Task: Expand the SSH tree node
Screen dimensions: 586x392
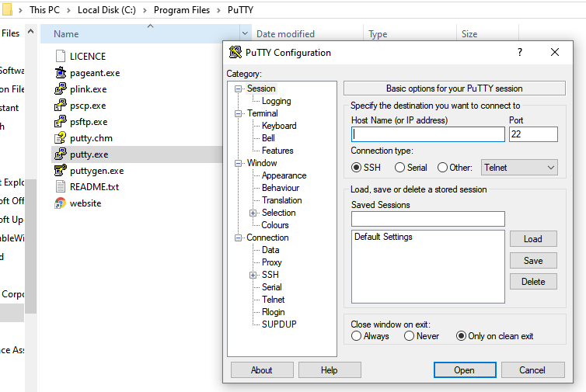Action: (253, 275)
